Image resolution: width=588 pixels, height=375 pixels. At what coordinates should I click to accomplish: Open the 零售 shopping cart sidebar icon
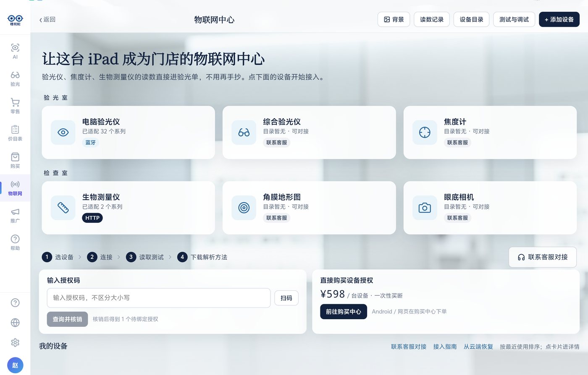(15, 106)
